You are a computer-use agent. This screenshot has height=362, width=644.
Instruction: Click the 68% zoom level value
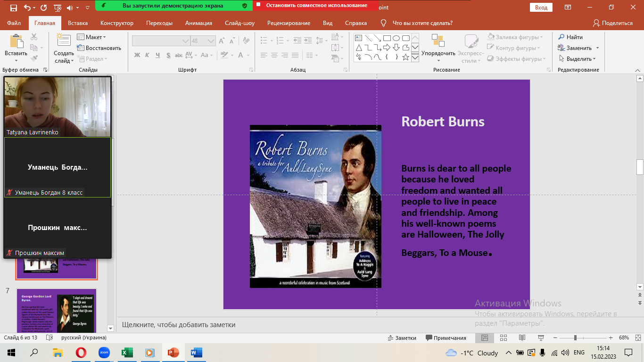pos(624,337)
